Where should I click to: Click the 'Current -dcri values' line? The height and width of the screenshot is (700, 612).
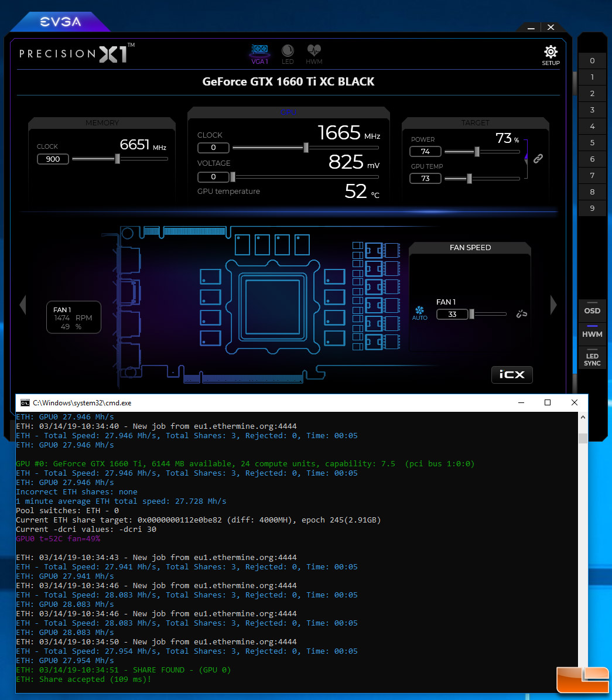coord(86,529)
